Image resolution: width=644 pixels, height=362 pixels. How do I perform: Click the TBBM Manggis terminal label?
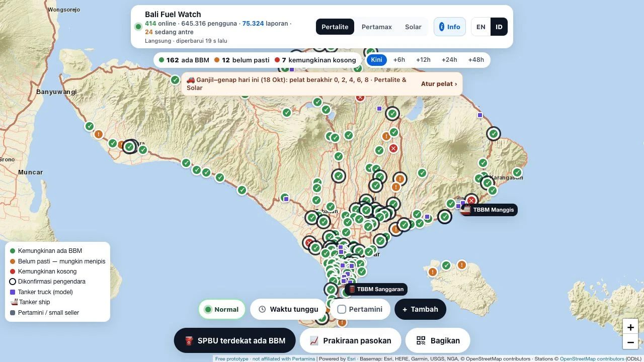click(x=494, y=210)
